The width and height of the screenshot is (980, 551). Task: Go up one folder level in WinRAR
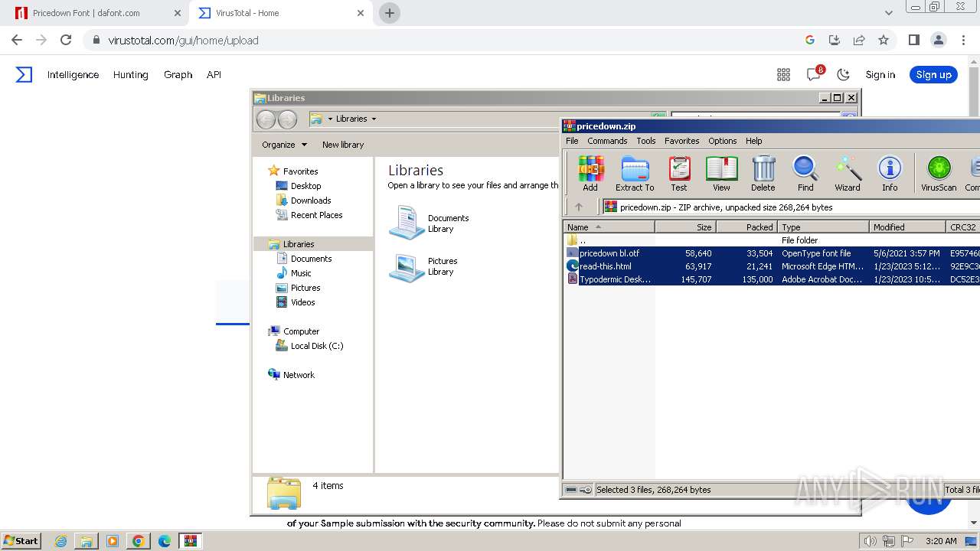click(579, 207)
